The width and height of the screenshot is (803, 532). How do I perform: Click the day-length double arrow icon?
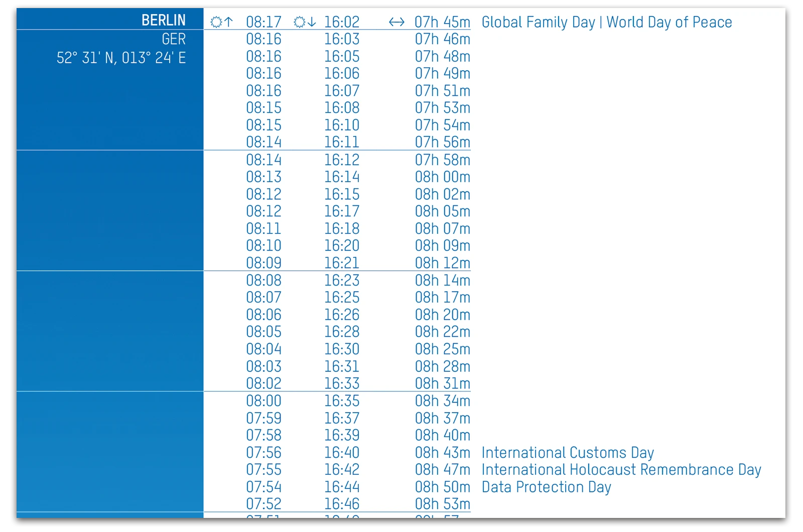[x=396, y=22]
